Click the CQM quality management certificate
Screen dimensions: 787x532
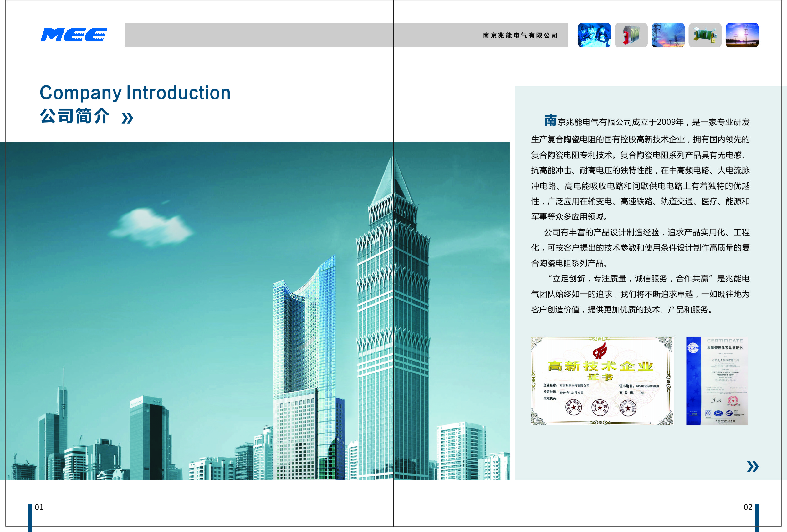point(717,381)
